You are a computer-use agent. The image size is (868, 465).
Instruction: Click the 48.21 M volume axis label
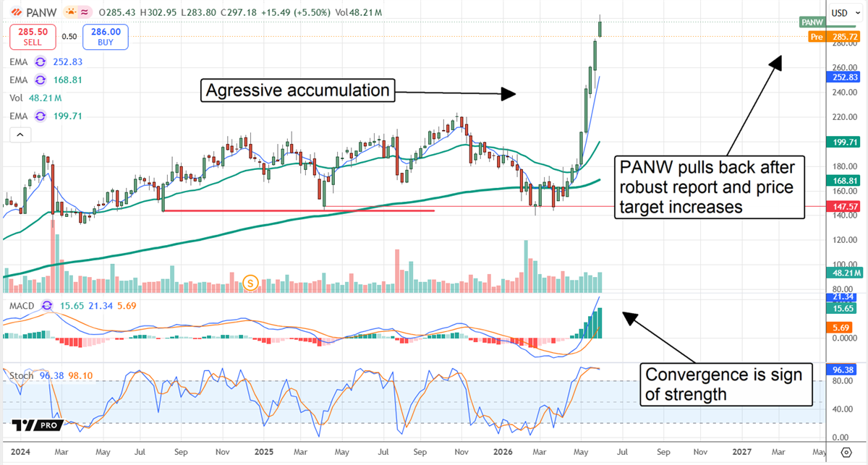click(x=846, y=273)
